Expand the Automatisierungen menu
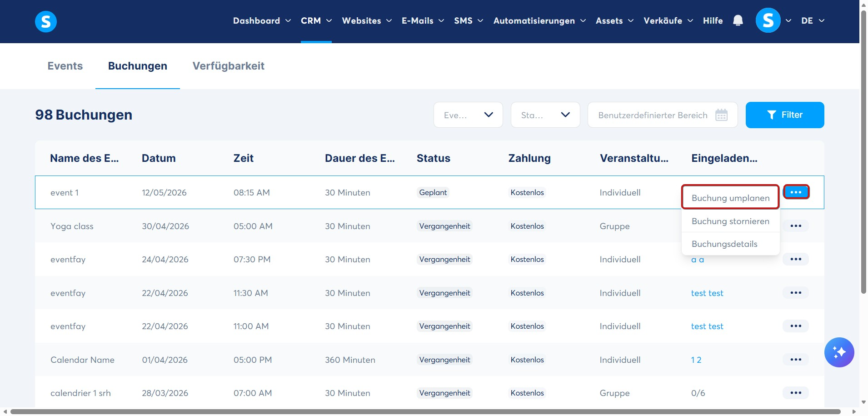868x416 pixels. click(x=539, y=20)
